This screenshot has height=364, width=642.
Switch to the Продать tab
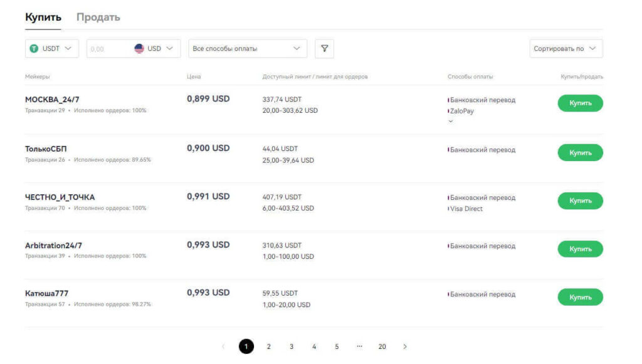97,17
